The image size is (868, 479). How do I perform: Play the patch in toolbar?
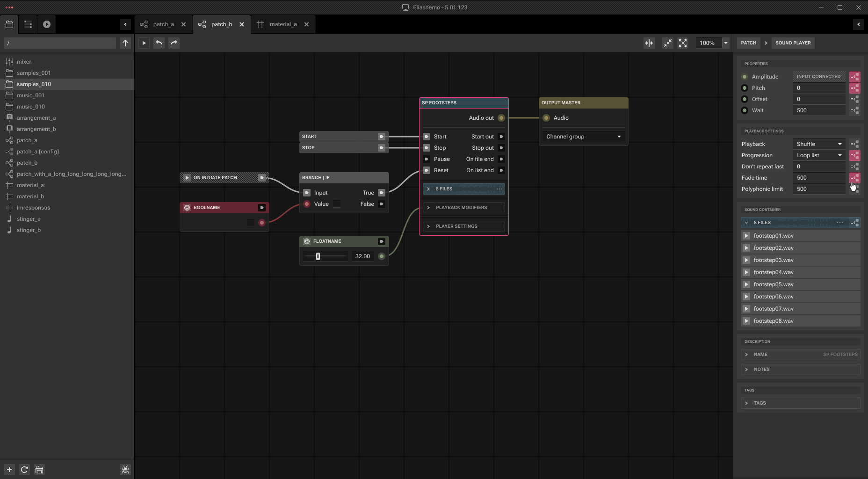(144, 43)
